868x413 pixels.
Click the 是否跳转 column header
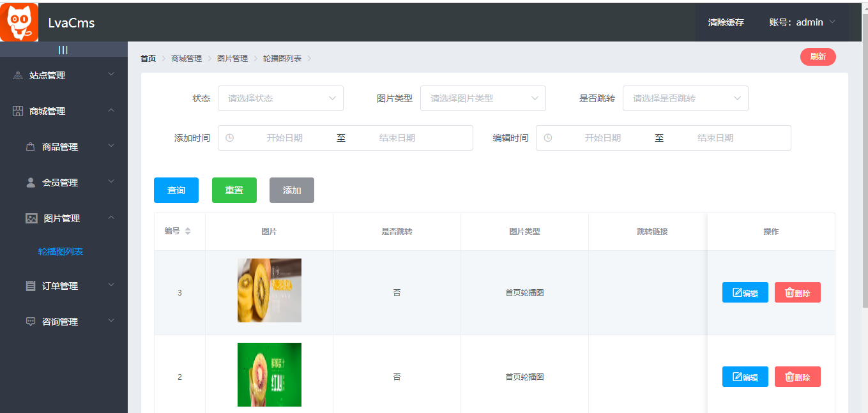tap(397, 232)
